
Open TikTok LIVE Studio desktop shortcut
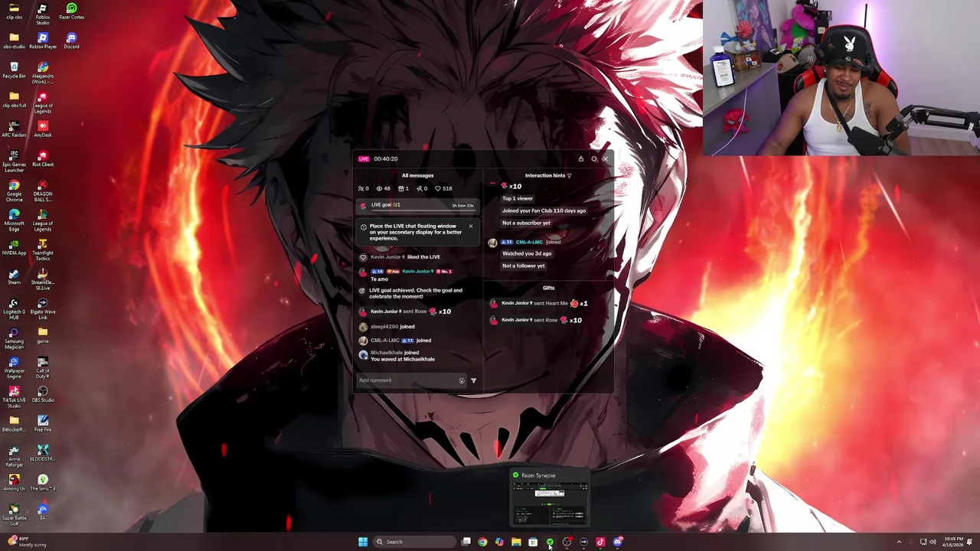point(14,396)
